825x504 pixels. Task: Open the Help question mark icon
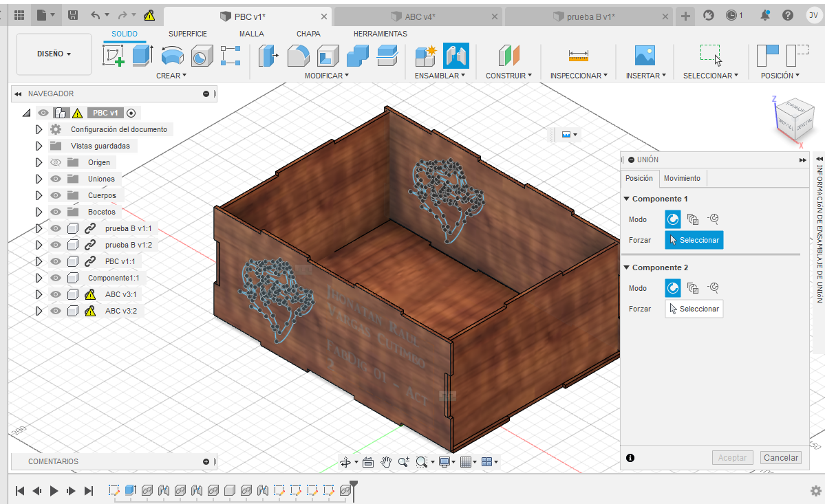788,16
